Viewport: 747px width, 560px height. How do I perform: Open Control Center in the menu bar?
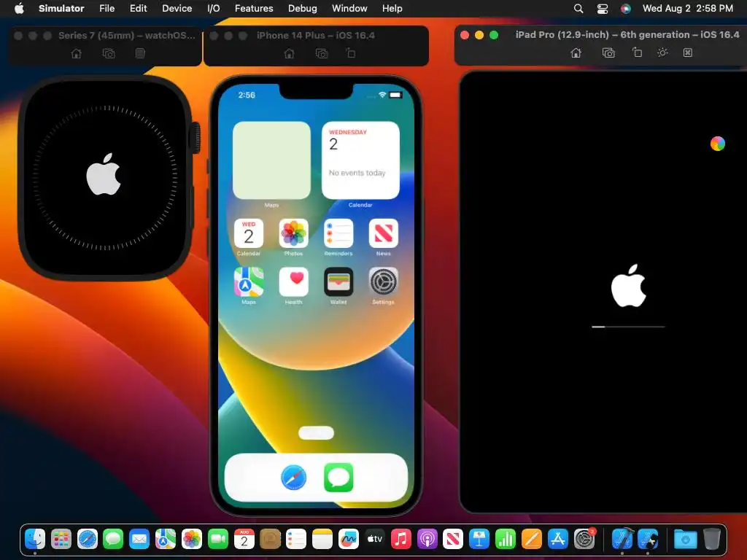click(x=602, y=9)
